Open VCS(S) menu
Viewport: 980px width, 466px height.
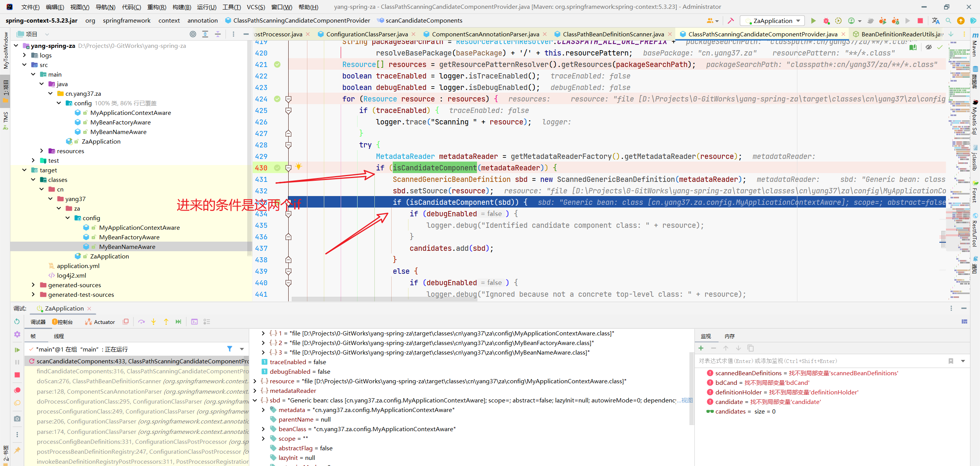[256, 7]
